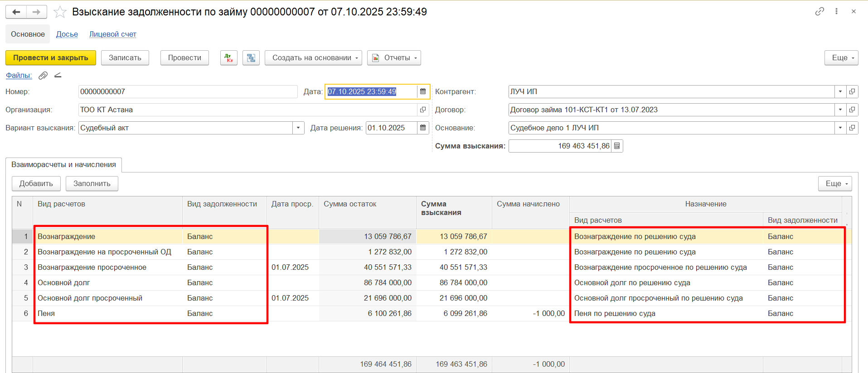Go forward with the right arrow button
This screenshot has height=373, width=868.
coord(37,12)
